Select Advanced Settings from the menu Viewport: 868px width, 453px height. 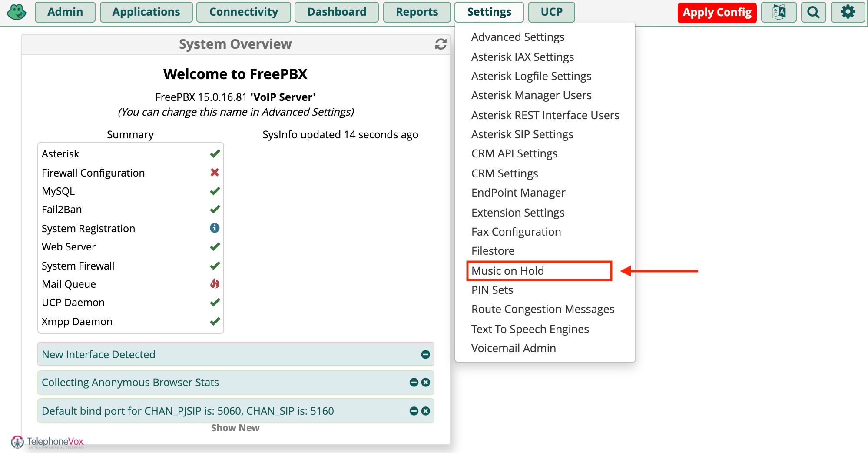tap(518, 37)
